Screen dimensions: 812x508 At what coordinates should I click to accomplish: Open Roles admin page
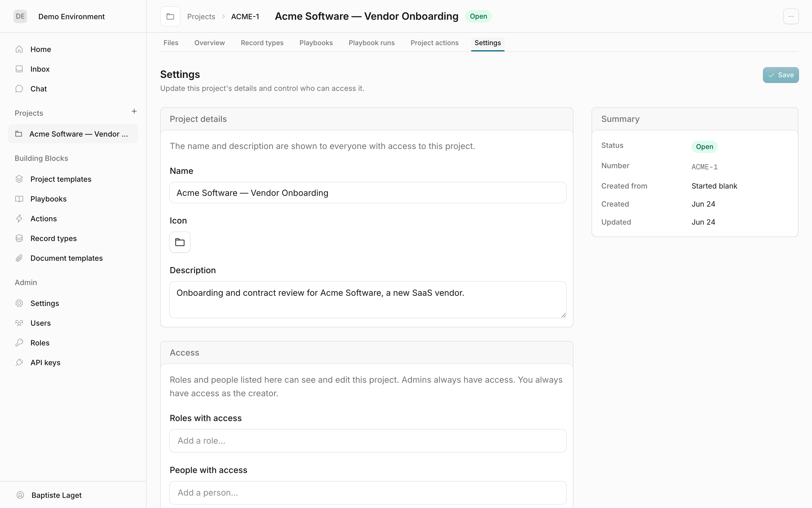click(73, 343)
